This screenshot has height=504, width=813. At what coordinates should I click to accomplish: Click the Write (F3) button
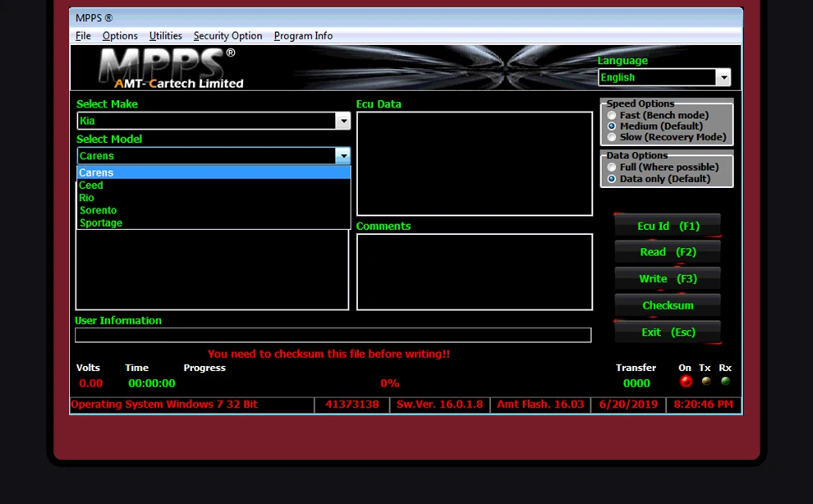tap(668, 279)
